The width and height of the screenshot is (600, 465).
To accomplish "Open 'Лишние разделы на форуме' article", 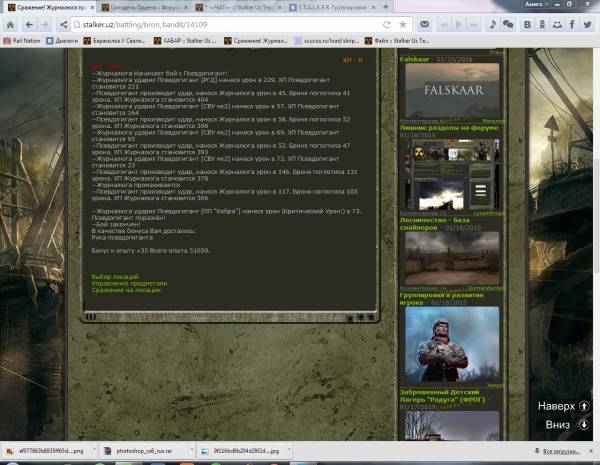I will 449,128.
